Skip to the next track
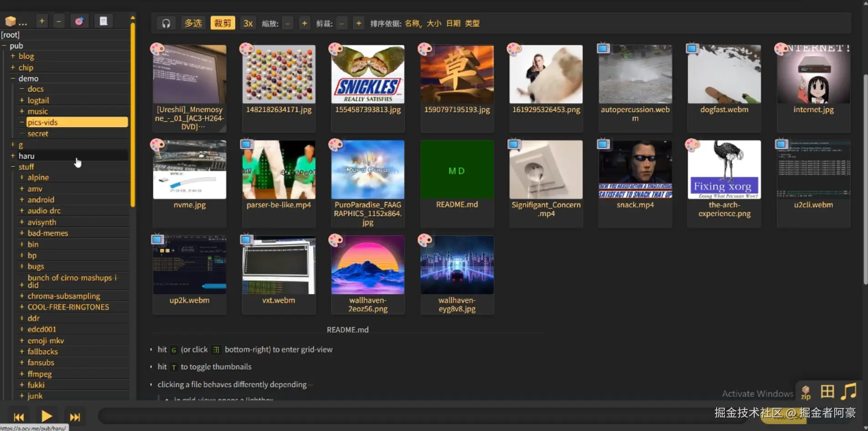The width and height of the screenshot is (868, 431). (75, 417)
